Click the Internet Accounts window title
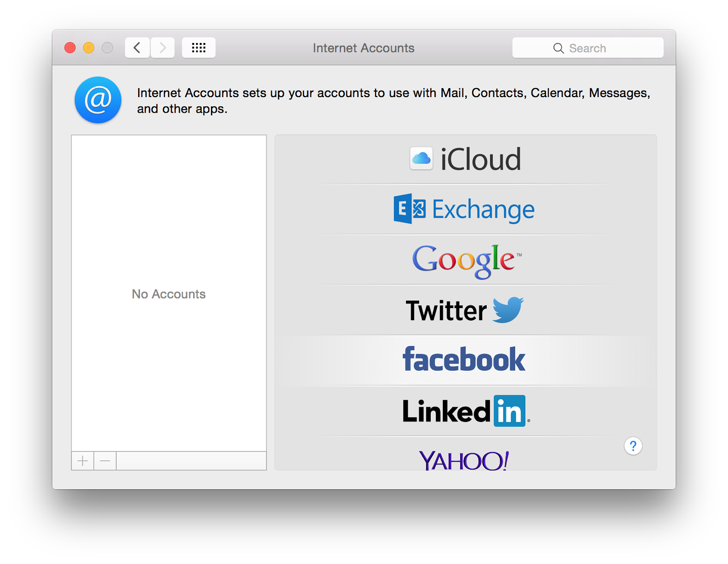The height and width of the screenshot is (564, 728). [363, 48]
